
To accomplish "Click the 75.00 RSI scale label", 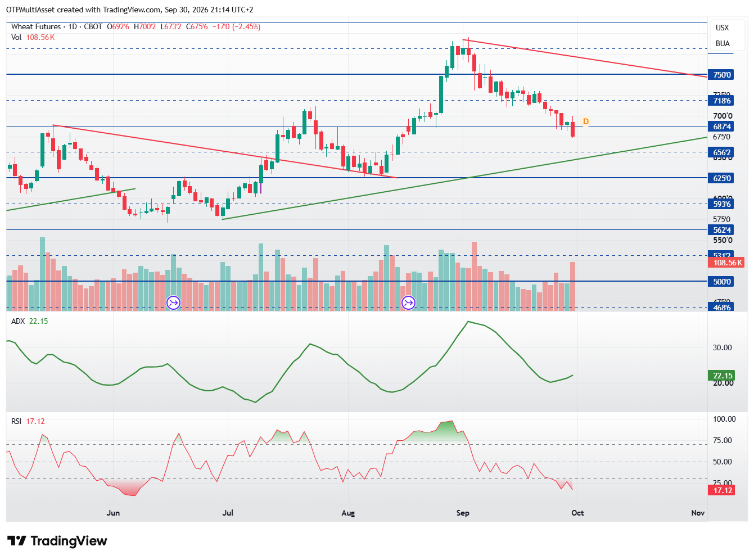I will point(723,440).
